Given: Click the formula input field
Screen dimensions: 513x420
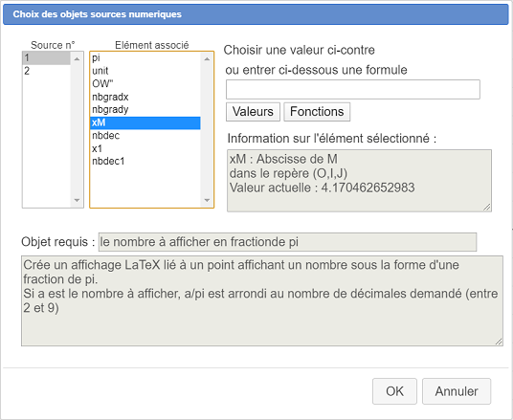Looking at the screenshot, I should click(353, 89).
